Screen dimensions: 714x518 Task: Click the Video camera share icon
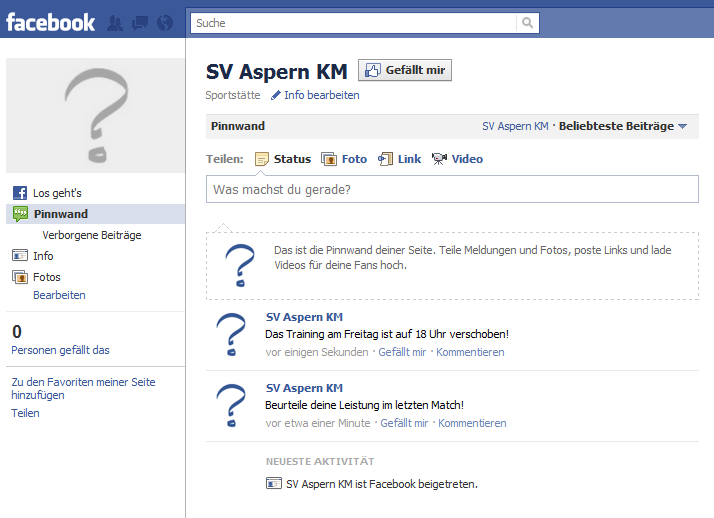(x=439, y=159)
